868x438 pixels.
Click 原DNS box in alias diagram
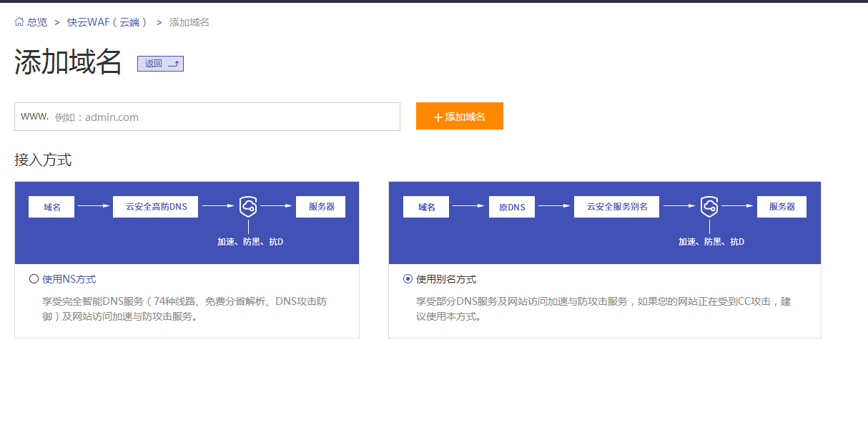click(512, 207)
